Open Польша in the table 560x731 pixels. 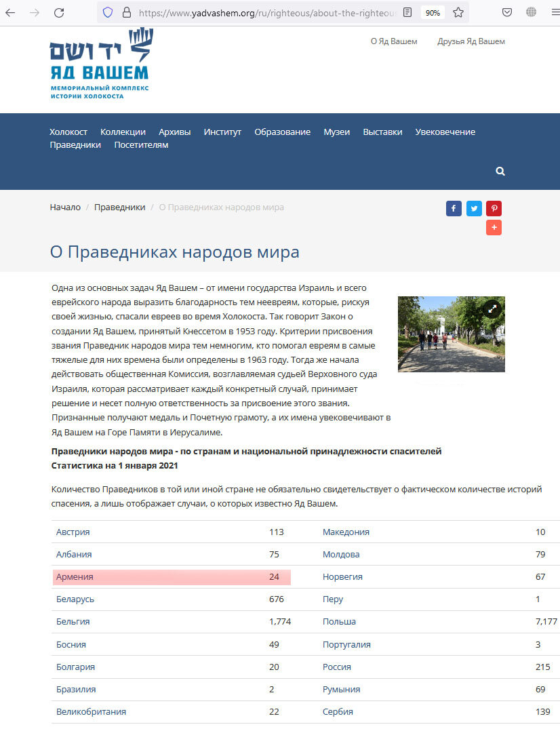pyautogui.click(x=340, y=621)
